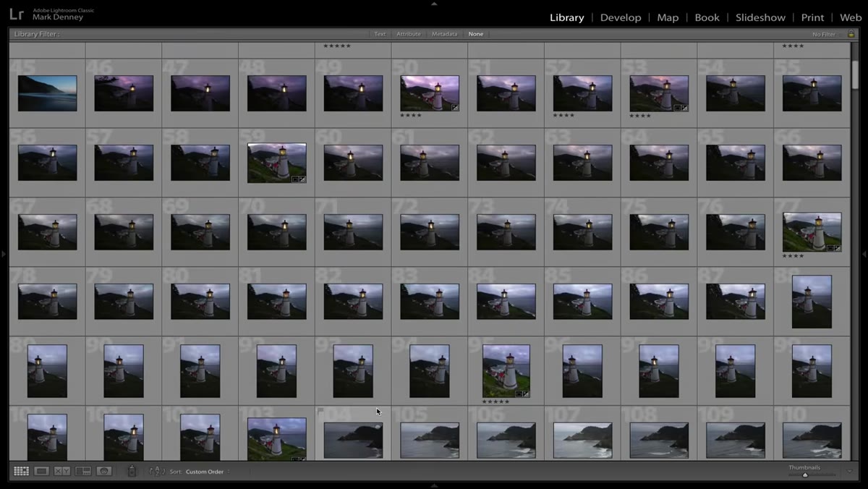Switch to the Develop module
The height and width of the screenshot is (489, 868).
pos(621,17)
